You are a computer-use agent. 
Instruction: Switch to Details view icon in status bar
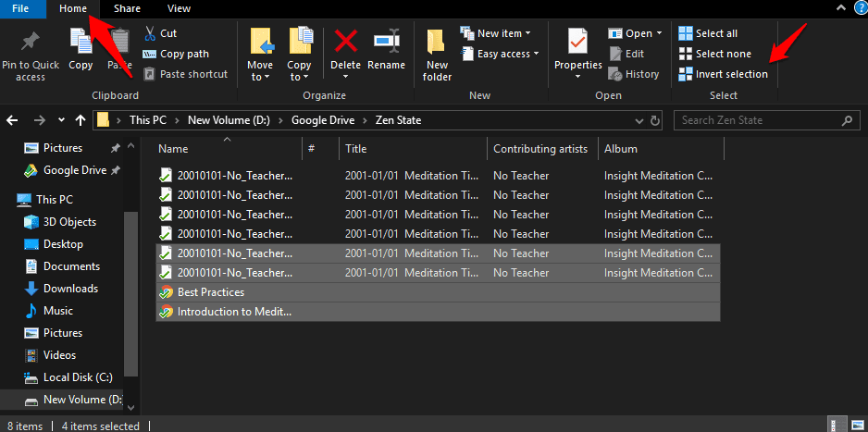click(x=838, y=425)
